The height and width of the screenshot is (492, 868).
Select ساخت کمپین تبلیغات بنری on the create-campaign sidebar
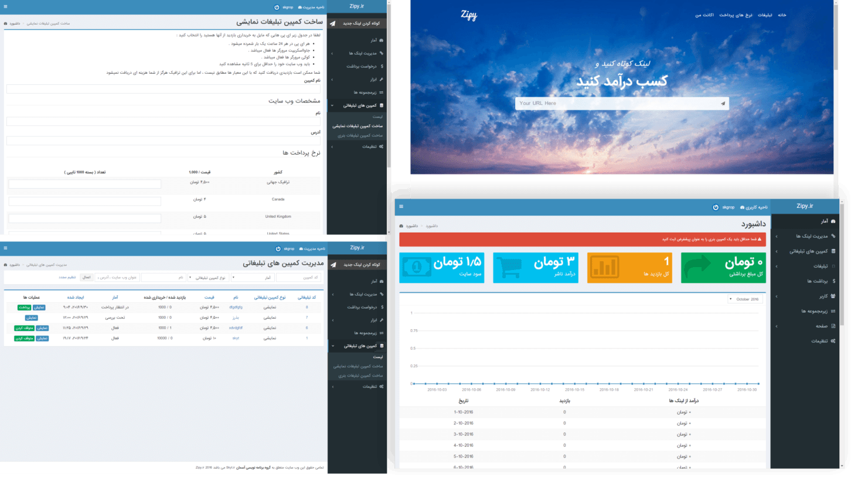point(360,135)
